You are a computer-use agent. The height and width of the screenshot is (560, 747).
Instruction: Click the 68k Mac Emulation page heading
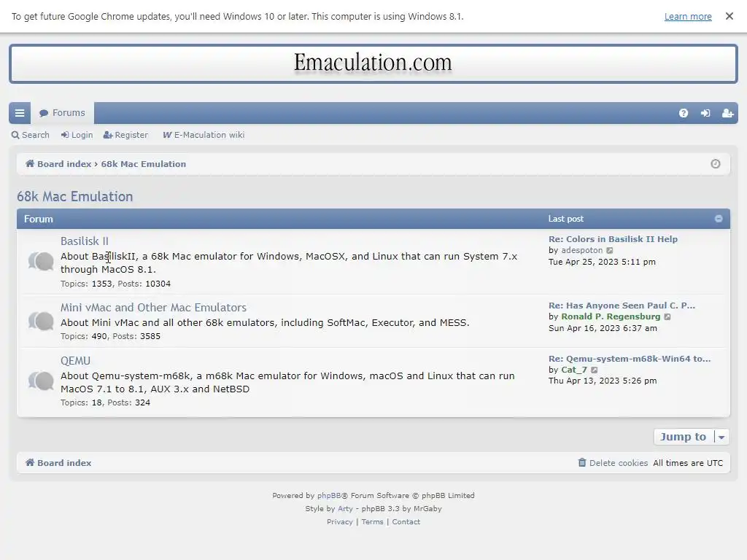click(75, 197)
